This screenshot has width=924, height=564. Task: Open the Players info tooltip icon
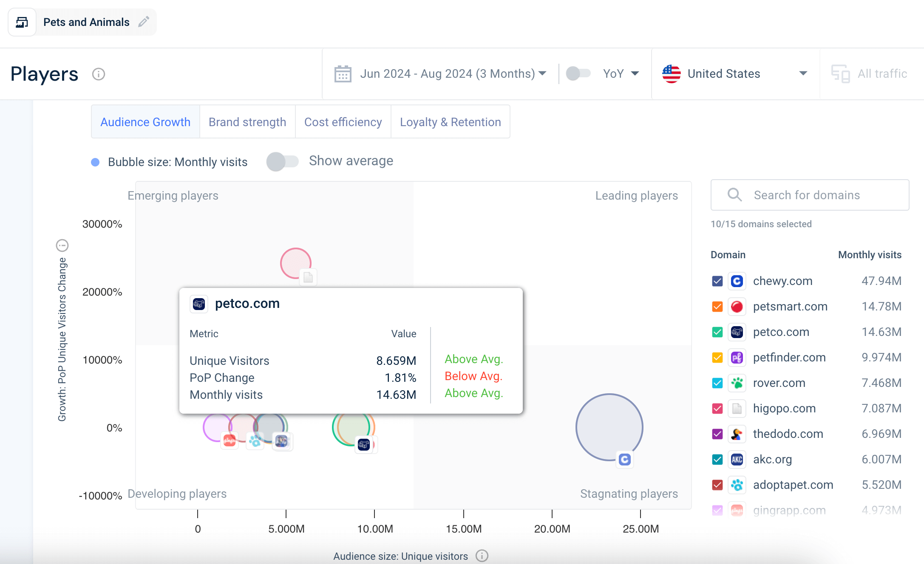click(x=99, y=74)
